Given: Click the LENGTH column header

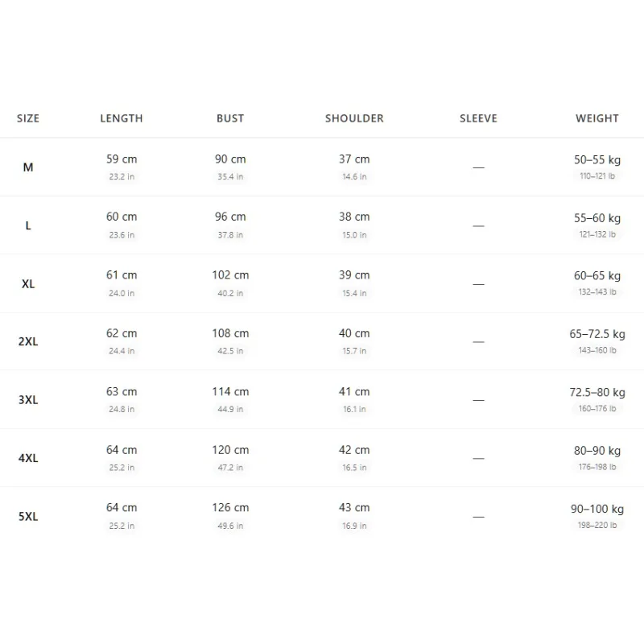Looking at the screenshot, I should pos(122,118).
